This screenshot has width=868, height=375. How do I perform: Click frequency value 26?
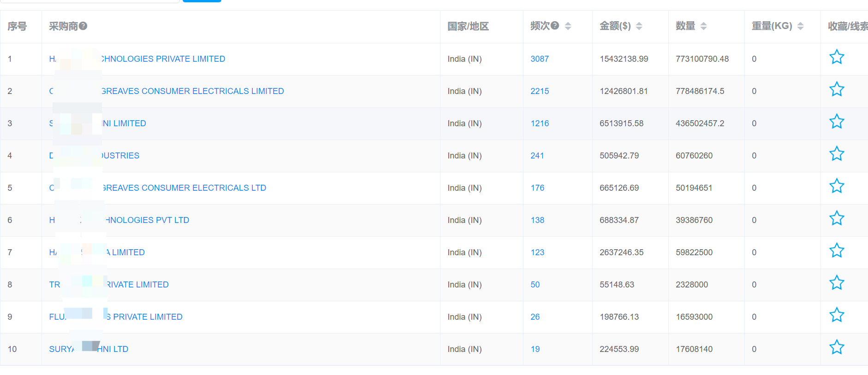click(x=535, y=317)
